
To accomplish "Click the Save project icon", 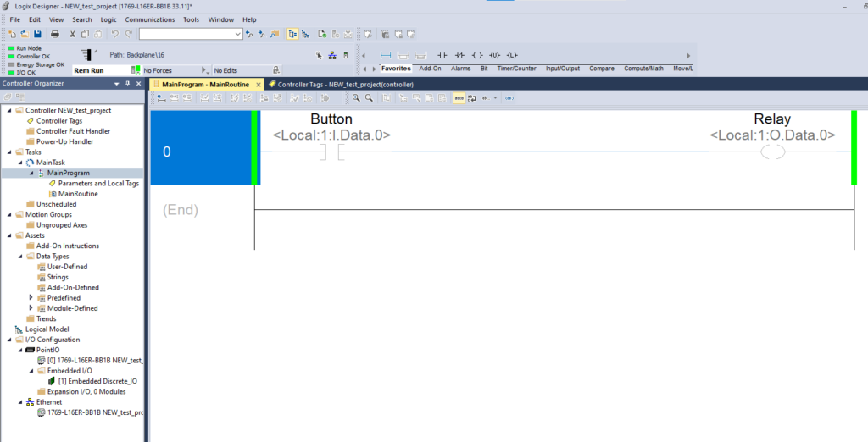I will click(x=37, y=34).
